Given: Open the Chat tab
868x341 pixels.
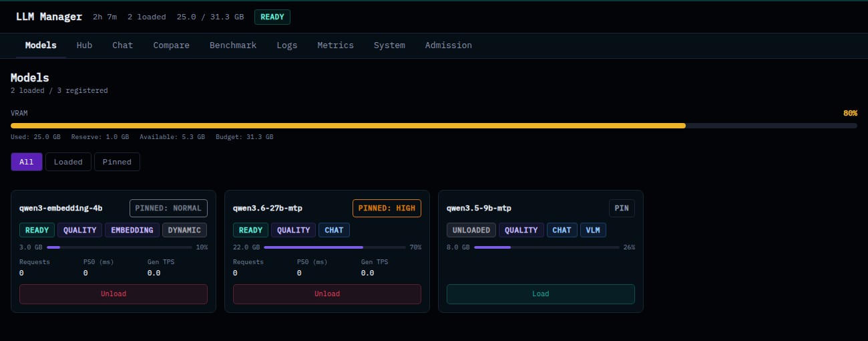Looking at the screenshot, I should pos(122,45).
